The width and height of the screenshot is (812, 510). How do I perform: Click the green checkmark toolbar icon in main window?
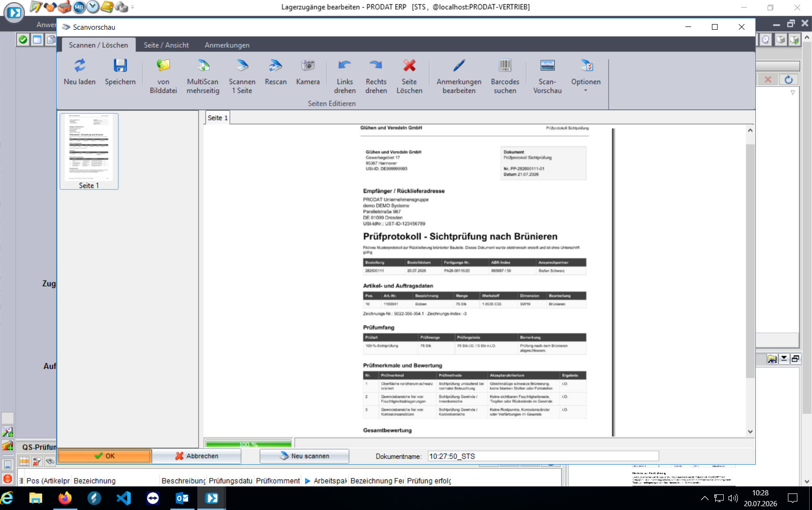[x=23, y=40]
